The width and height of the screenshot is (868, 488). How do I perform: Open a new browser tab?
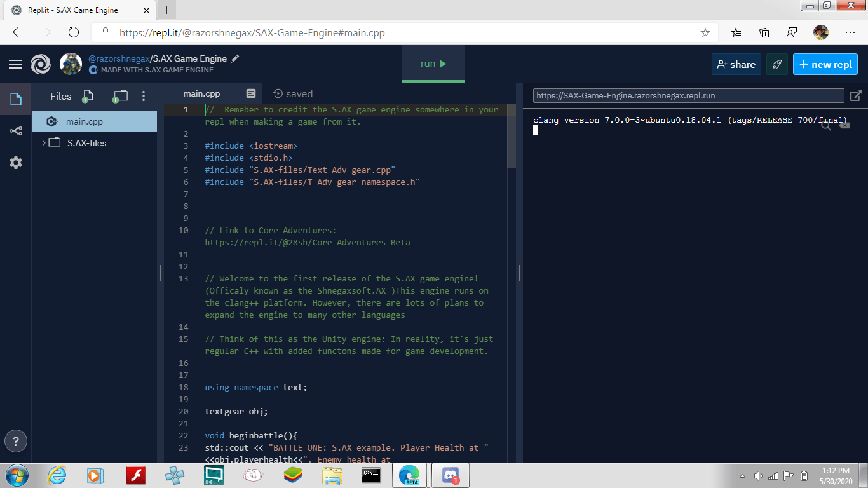[x=166, y=10]
